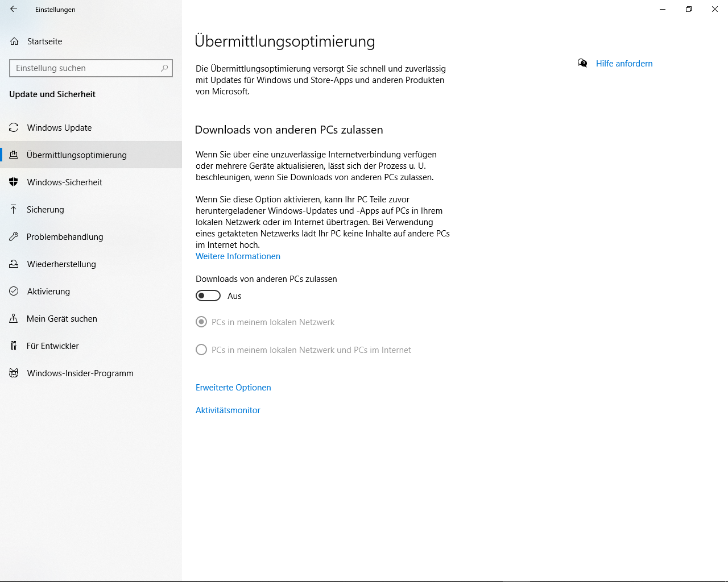
Task: Open Windows Update settings page
Action: [x=91, y=127]
